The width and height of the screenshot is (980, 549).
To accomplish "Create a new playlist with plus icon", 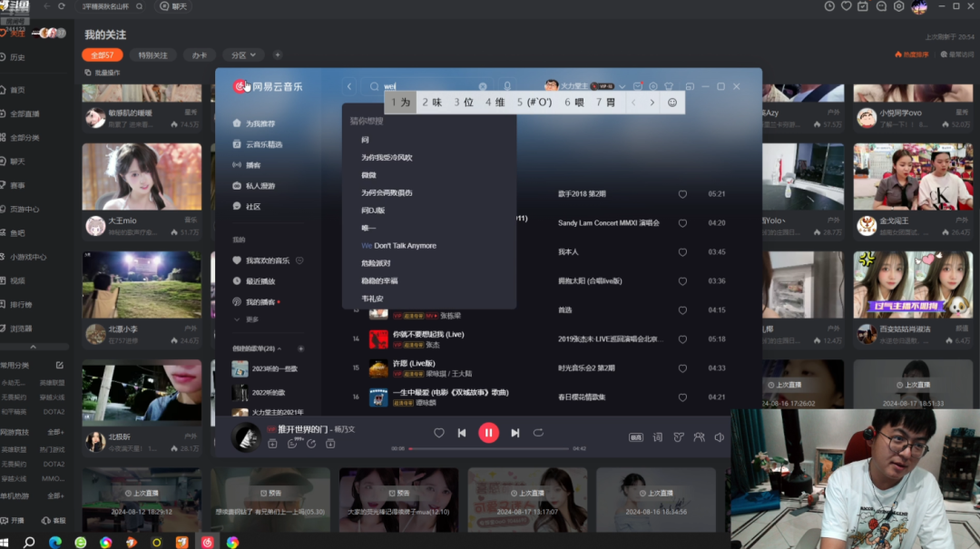I will tap(300, 348).
